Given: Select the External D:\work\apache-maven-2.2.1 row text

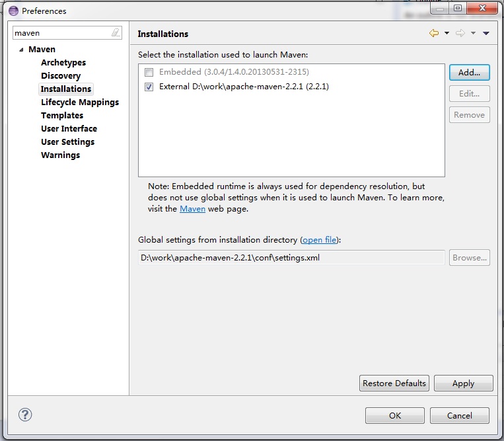Looking at the screenshot, I should point(244,87).
